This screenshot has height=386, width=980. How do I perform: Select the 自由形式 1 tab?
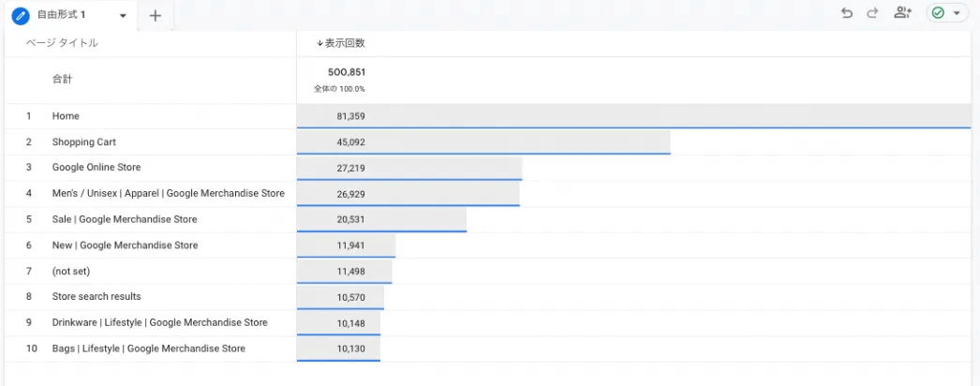coord(62,15)
